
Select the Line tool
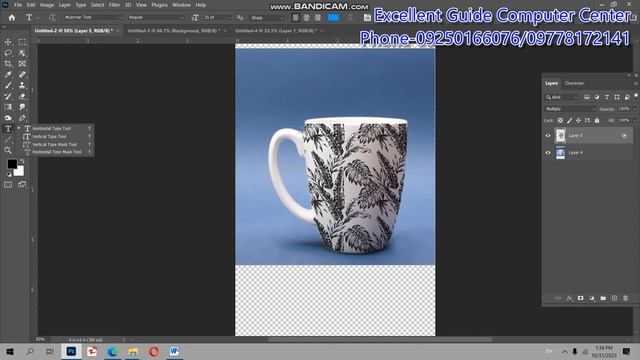[8, 140]
